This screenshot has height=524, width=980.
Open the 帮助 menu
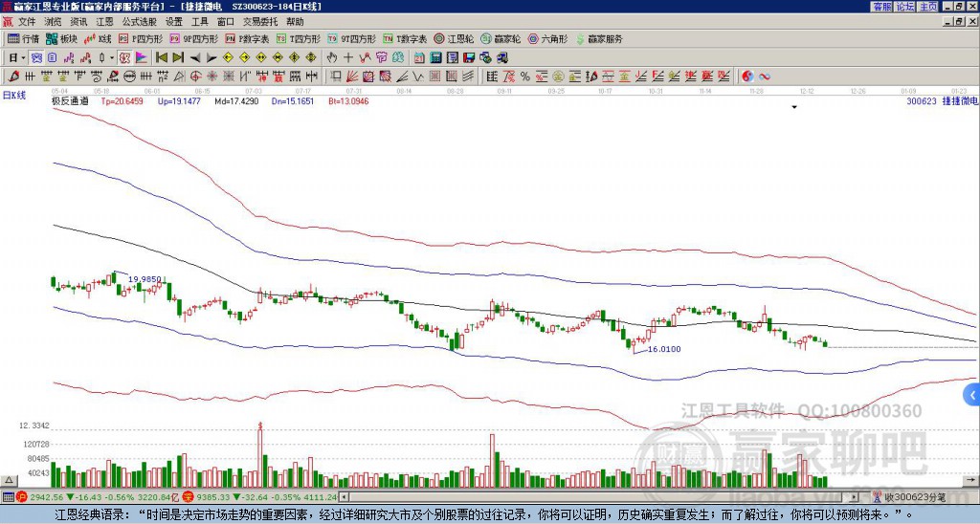(295, 22)
